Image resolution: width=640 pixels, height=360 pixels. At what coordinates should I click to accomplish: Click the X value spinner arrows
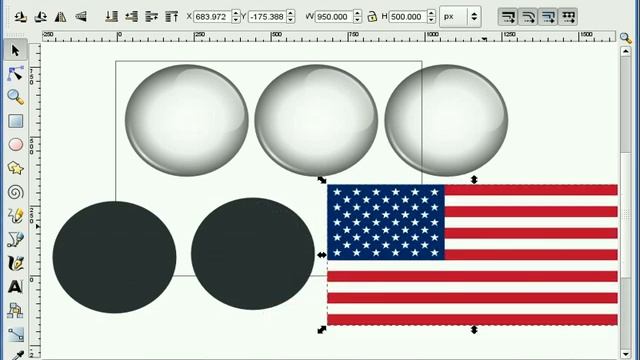tap(236, 17)
